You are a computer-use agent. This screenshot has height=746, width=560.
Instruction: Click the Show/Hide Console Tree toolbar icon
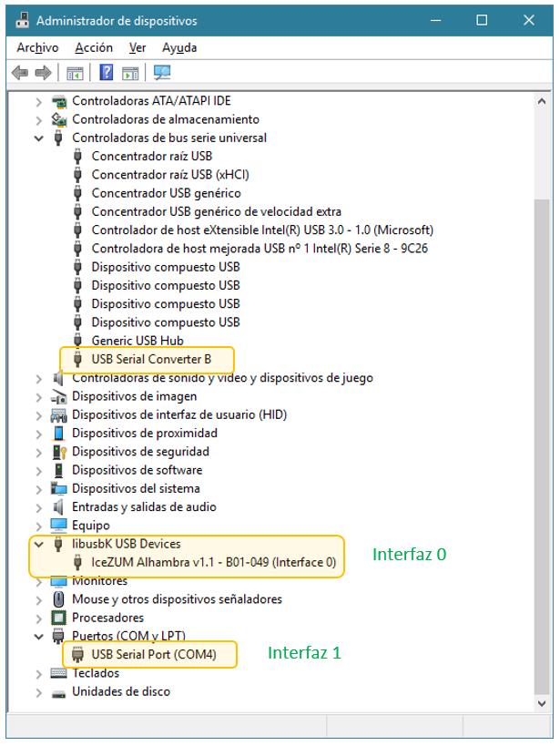click(75, 73)
